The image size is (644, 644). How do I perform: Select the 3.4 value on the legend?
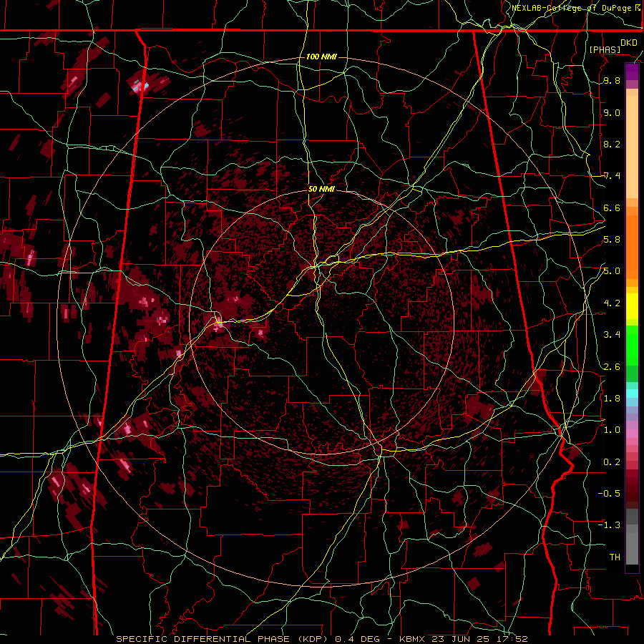(612, 335)
